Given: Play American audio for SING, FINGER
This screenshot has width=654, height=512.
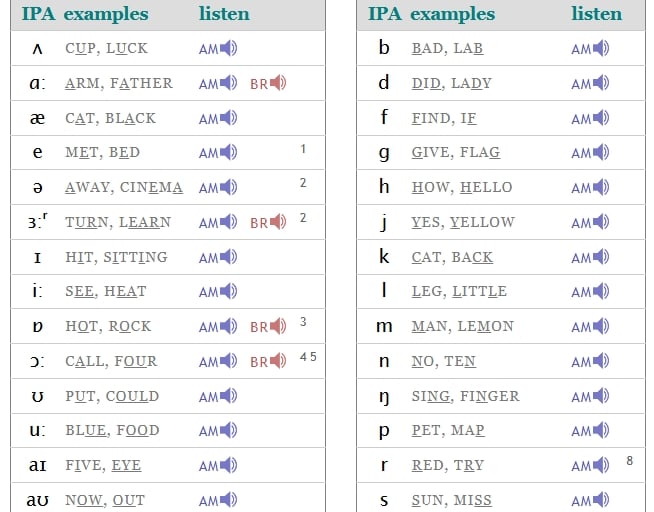Looking at the screenshot, I should point(590,396).
